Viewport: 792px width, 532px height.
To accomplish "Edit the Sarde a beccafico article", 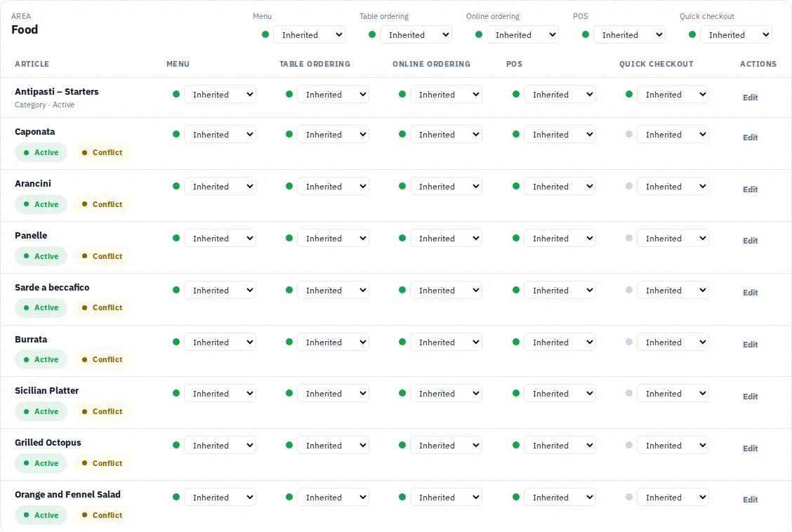I will click(x=750, y=293).
